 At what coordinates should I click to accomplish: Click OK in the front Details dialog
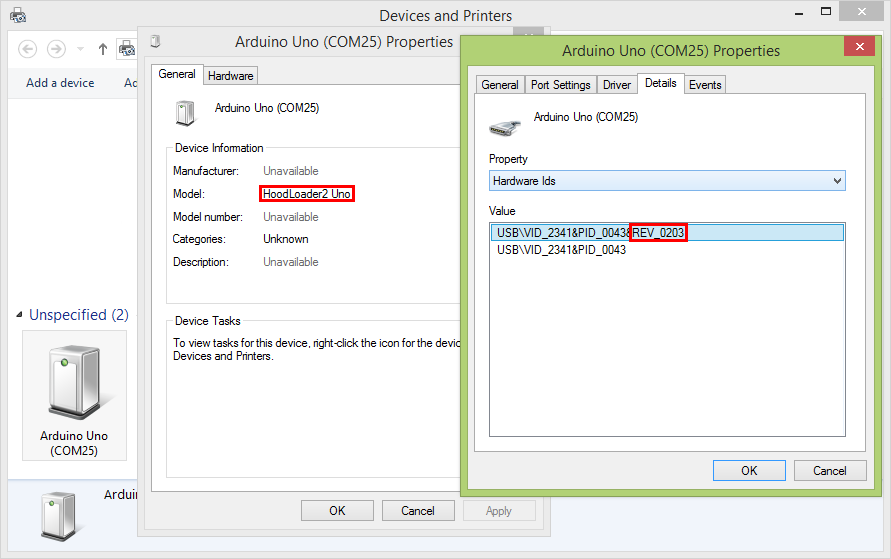coord(749,471)
